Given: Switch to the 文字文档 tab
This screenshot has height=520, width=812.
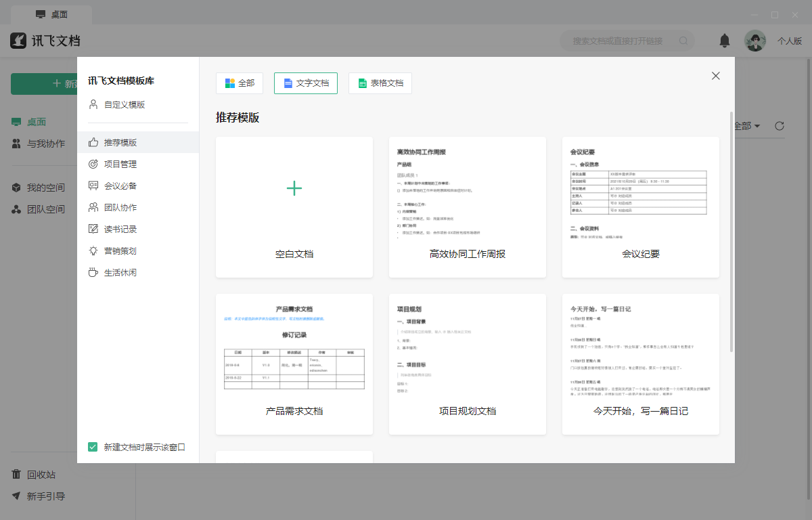Looking at the screenshot, I should [305, 83].
